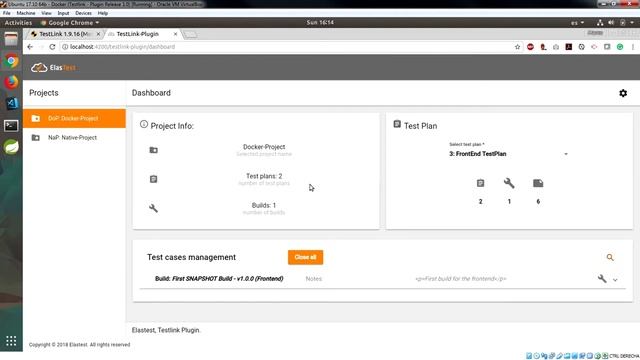Image resolution: width=640 pixels, height=360 pixels.
Task: Show applications grid in the dock
Action: [11, 340]
